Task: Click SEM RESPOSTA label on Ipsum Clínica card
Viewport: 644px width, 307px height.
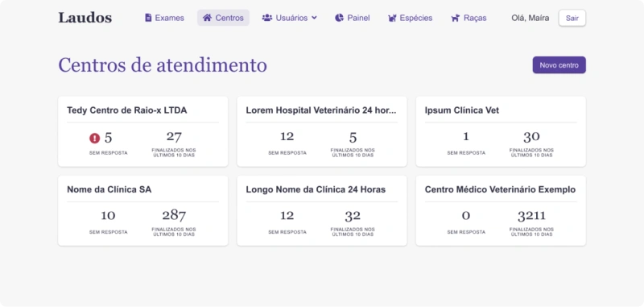Action: tap(466, 153)
